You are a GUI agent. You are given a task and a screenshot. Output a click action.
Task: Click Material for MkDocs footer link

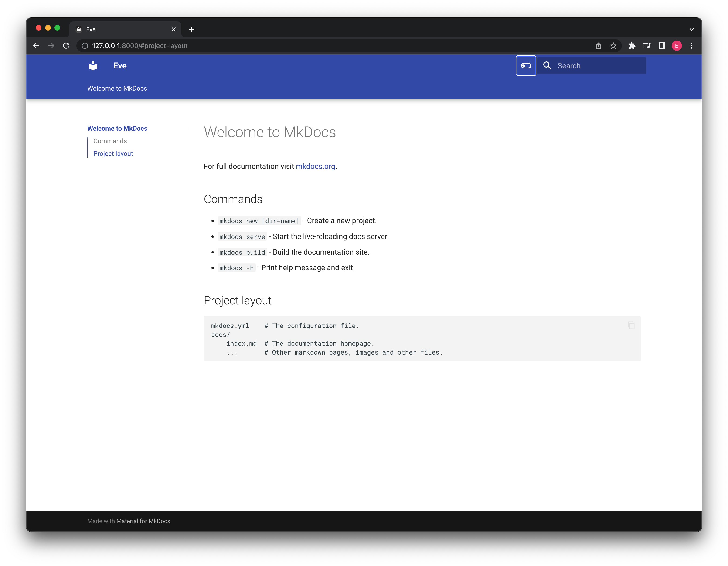point(144,521)
